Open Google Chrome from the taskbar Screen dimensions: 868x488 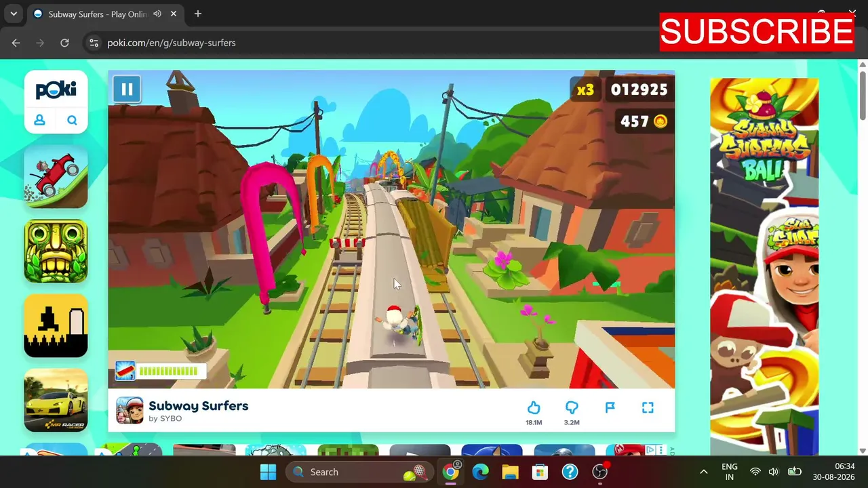(450, 472)
